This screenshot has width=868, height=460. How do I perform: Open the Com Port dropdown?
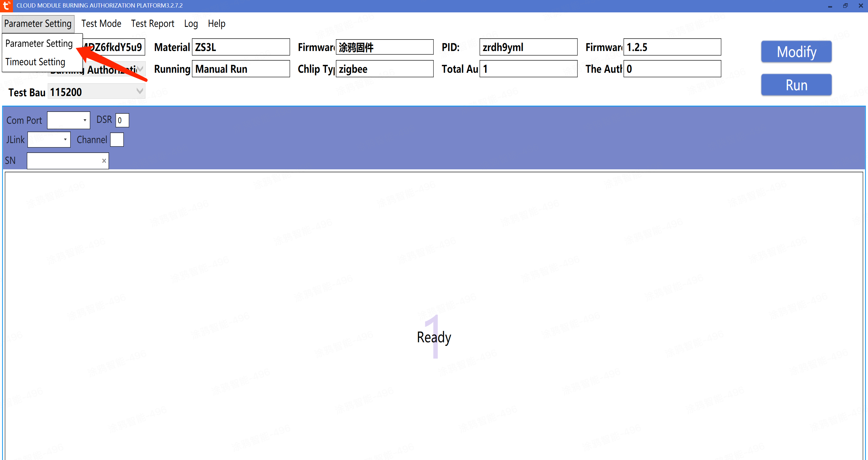click(85, 120)
